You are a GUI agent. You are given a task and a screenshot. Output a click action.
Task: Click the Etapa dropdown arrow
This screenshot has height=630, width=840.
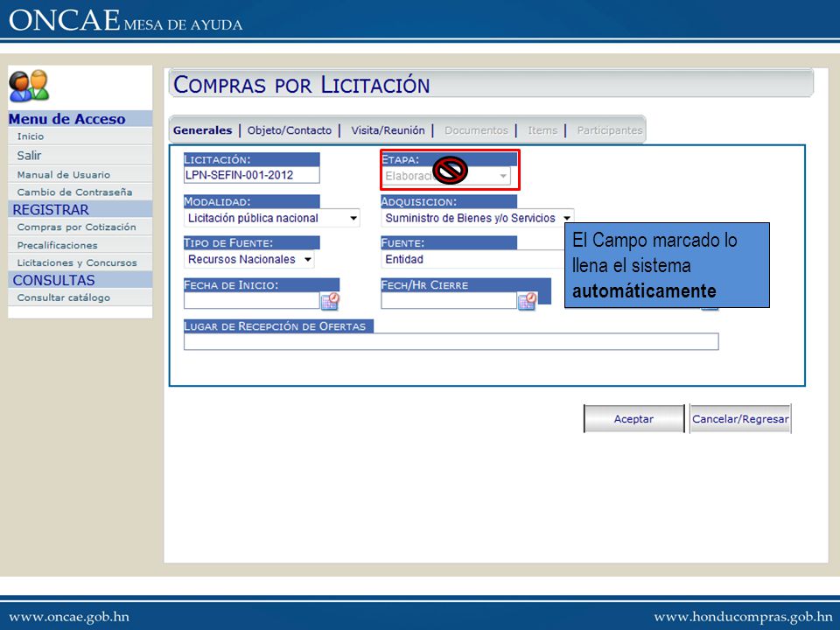pos(503,176)
